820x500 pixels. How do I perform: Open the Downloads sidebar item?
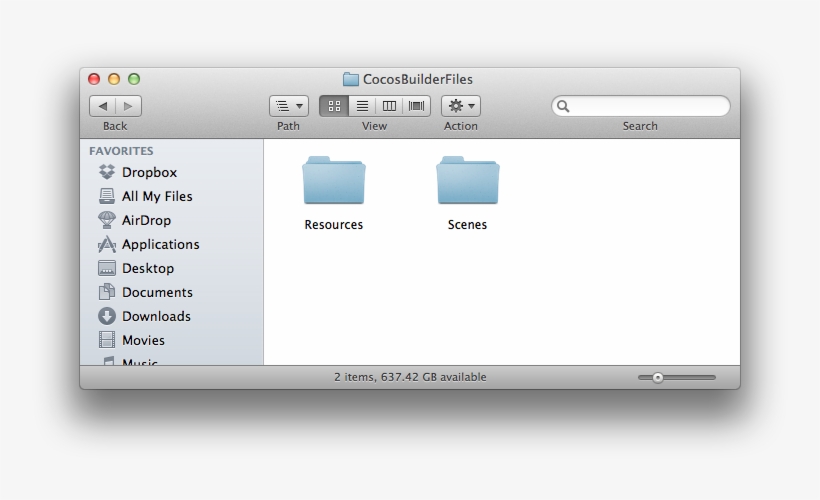(155, 316)
